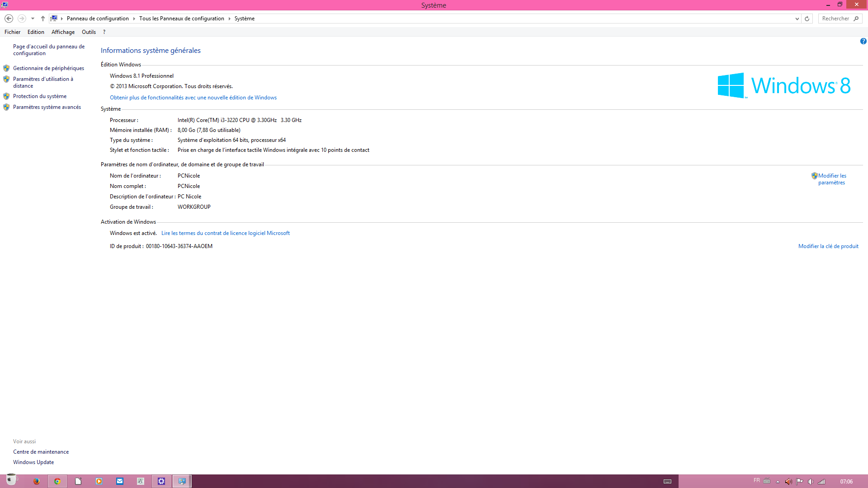Click shield icon beside Gestionnaire de périphériques
The width and height of the screenshot is (868, 488).
tap(6, 68)
